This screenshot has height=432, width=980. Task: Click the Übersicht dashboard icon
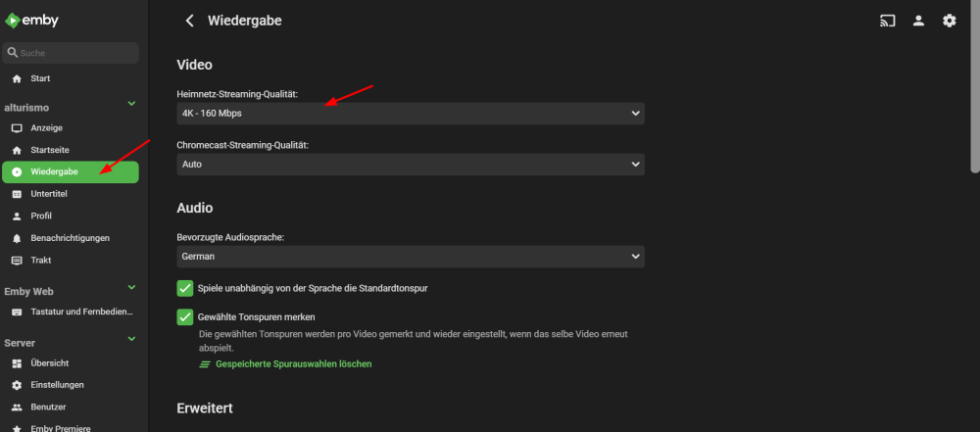coord(17,363)
